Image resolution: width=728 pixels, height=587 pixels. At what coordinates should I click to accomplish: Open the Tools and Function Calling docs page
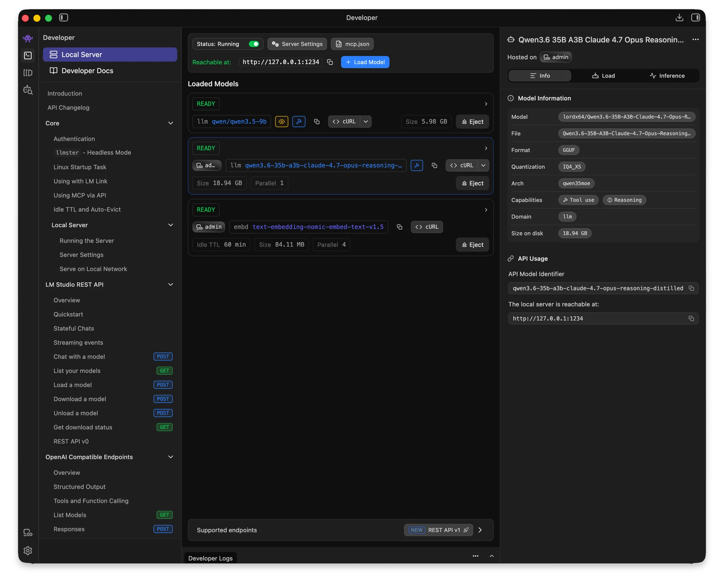[91, 501]
